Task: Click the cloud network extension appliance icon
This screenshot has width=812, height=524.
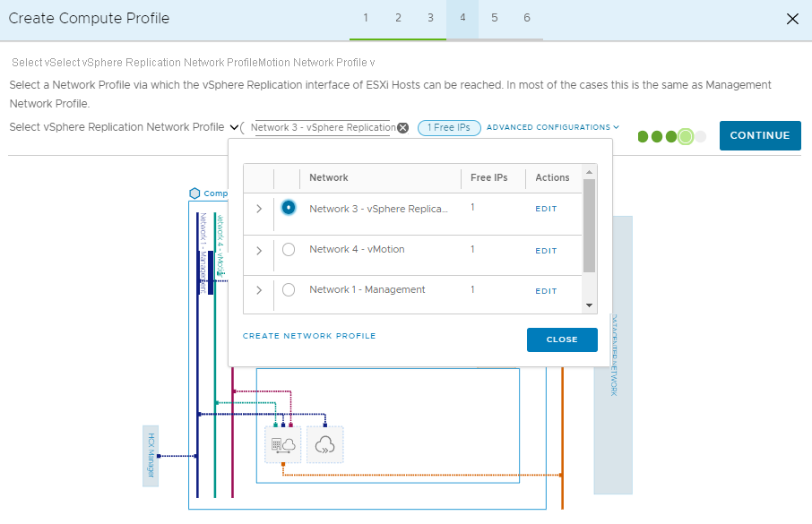Action: point(324,445)
